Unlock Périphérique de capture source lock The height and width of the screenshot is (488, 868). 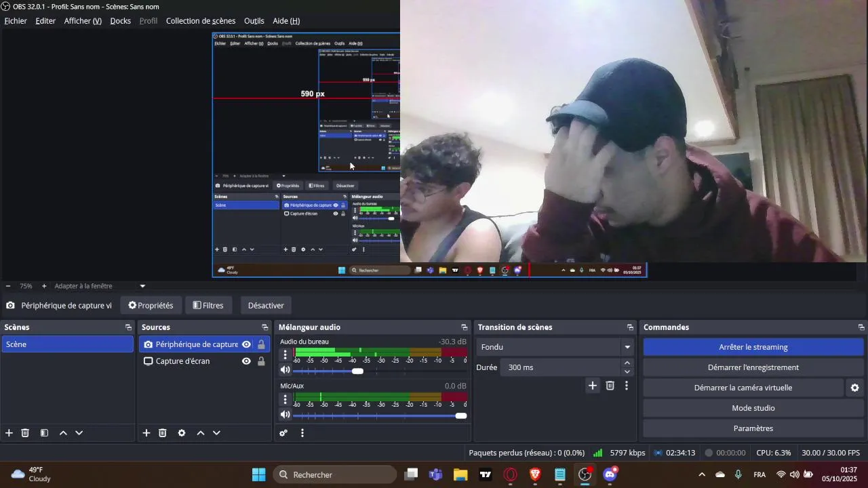[261, 344]
